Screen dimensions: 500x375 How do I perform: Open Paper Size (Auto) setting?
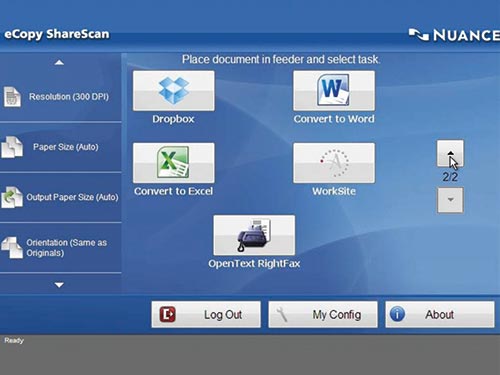pyautogui.click(x=61, y=147)
